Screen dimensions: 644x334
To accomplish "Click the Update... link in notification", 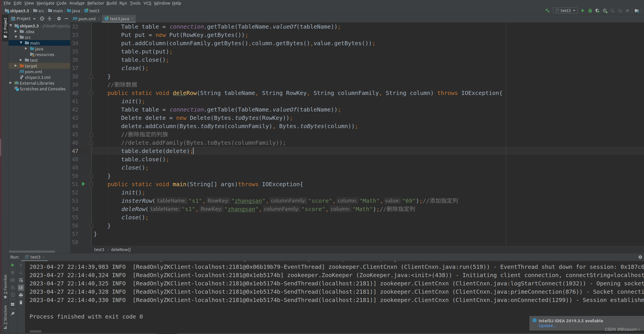I will [x=547, y=326].
